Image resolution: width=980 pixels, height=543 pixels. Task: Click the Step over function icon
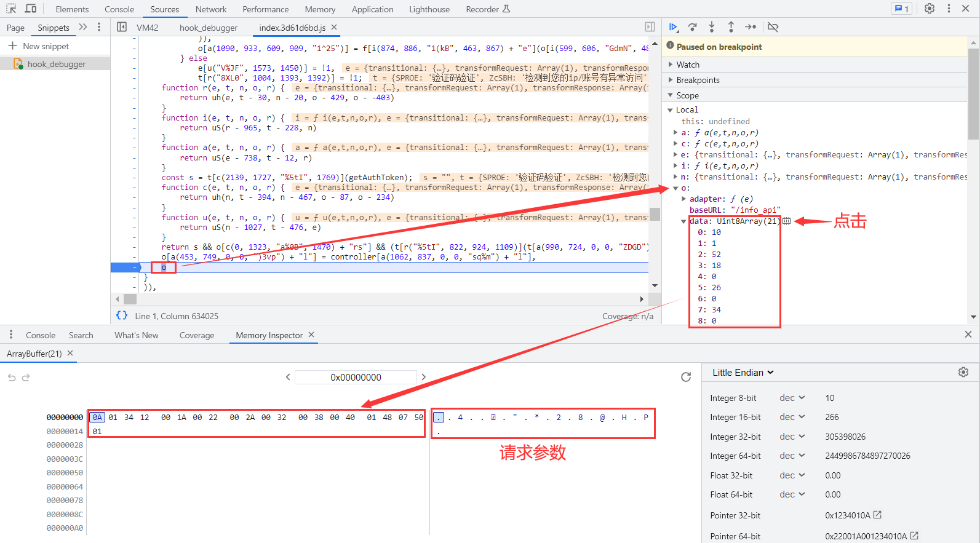(693, 27)
